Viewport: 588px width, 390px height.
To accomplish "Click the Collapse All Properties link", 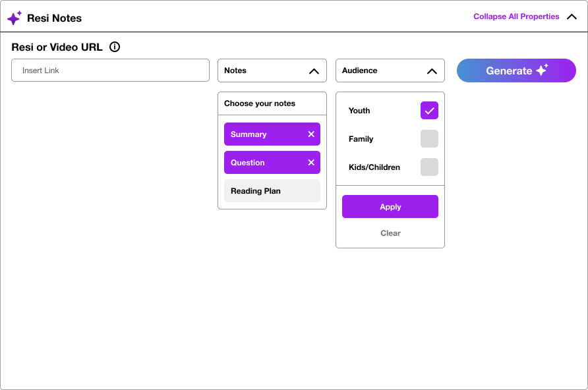I will pos(516,16).
